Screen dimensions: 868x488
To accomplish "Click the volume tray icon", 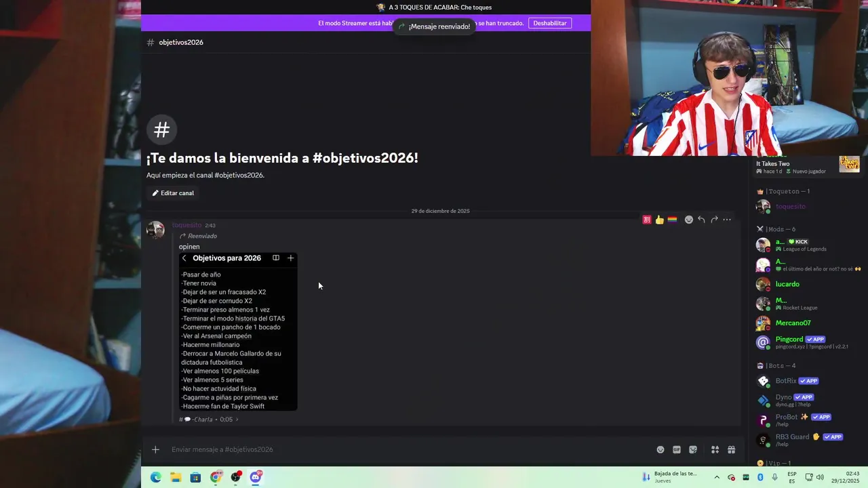I will tap(819, 477).
